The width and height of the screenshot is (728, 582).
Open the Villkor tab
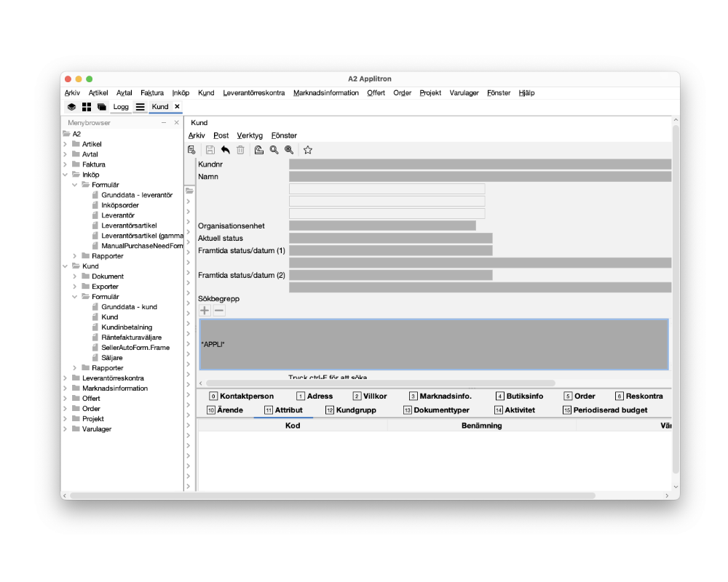click(370, 396)
